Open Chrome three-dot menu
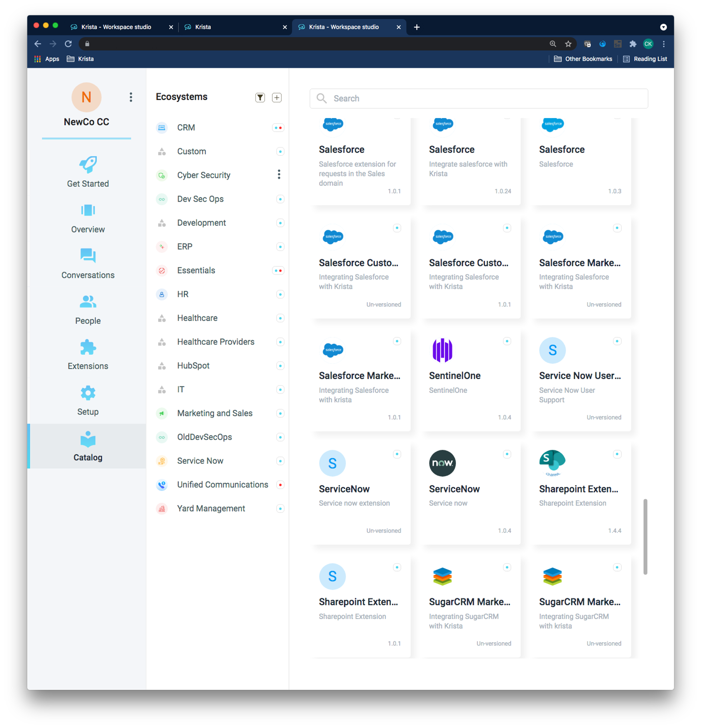This screenshot has height=728, width=701. pyautogui.click(x=663, y=44)
